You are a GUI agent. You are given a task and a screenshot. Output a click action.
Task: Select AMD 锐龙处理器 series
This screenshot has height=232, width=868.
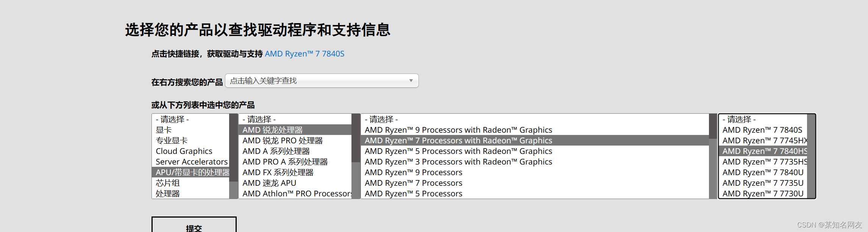click(295, 130)
